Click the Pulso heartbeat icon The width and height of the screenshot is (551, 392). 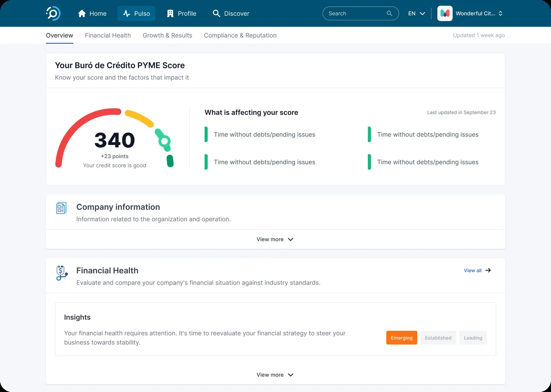click(127, 13)
